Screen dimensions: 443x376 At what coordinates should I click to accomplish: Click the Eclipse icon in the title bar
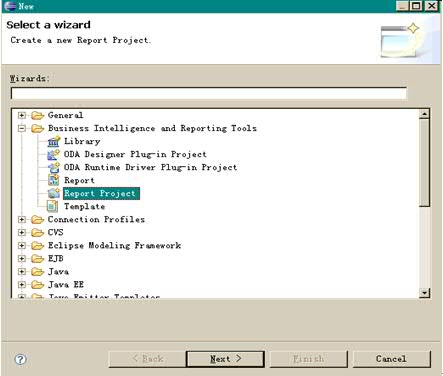(x=10, y=6)
